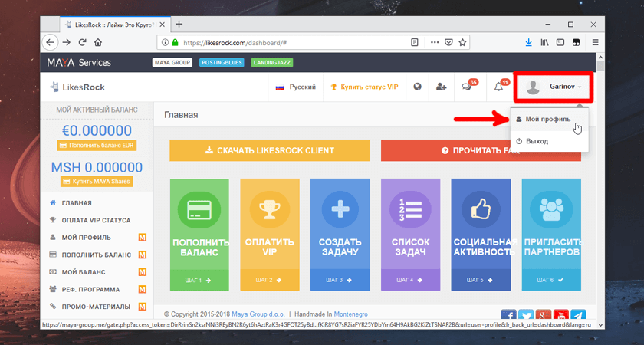
Task: Open the library icon in Firefox toolbar
Action: click(544, 42)
